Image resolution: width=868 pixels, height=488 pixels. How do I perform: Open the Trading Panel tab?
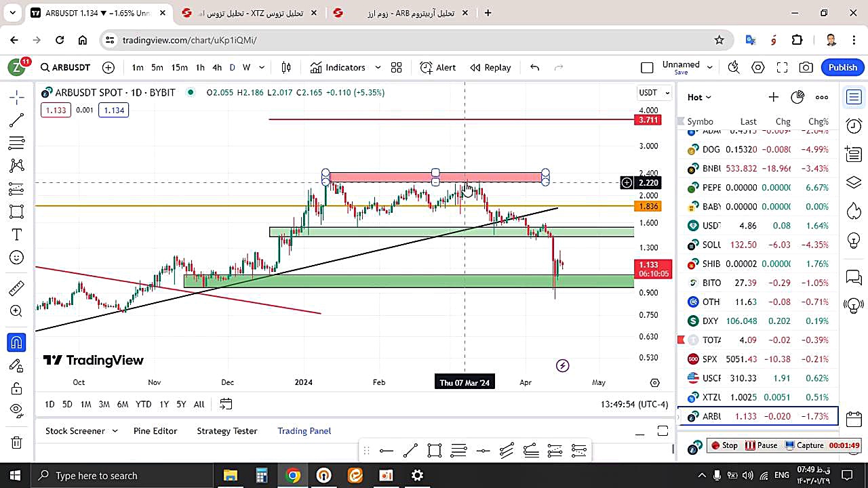click(x=304, y=430)
